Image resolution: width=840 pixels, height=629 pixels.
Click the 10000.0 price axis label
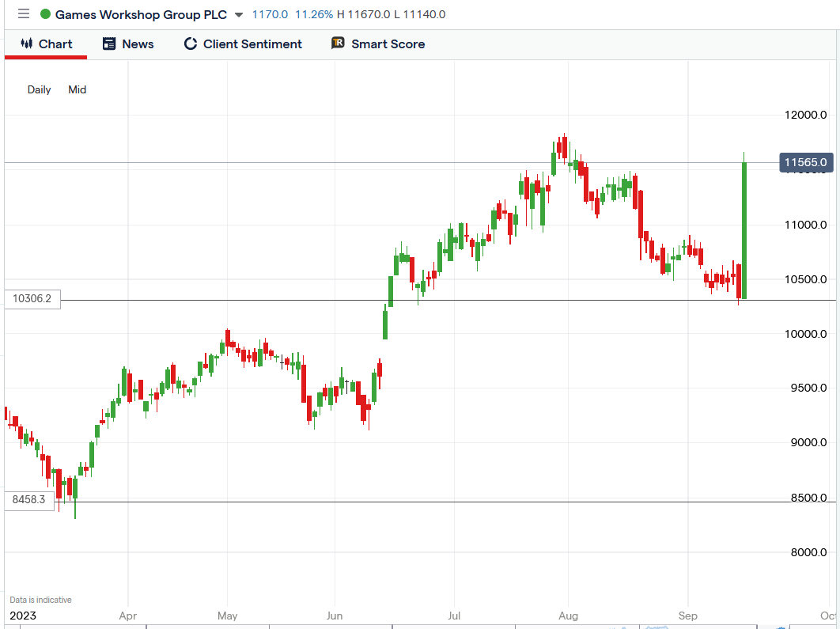pos(806,335)
